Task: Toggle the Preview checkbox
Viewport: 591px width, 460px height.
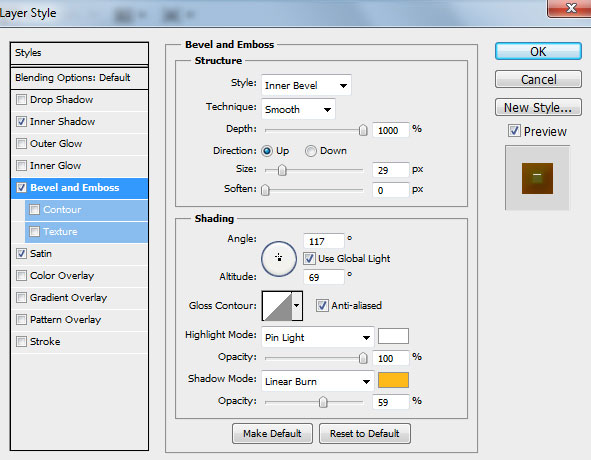Action: pyautogui.click(x=514, y=130)
